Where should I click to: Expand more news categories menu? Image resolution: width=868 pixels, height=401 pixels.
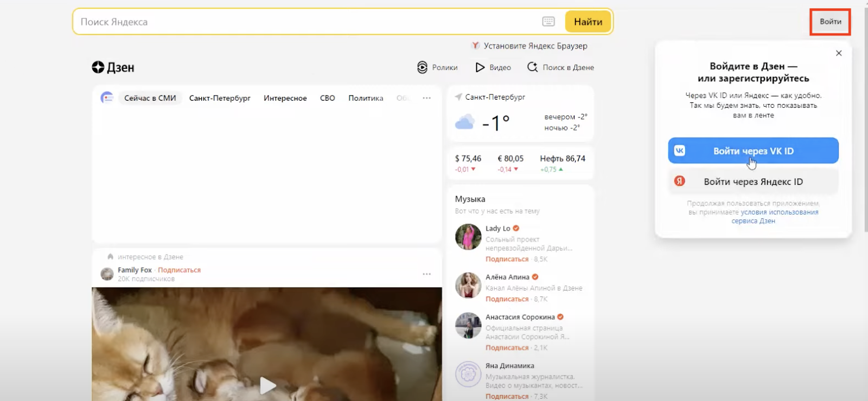pos(427,98)
